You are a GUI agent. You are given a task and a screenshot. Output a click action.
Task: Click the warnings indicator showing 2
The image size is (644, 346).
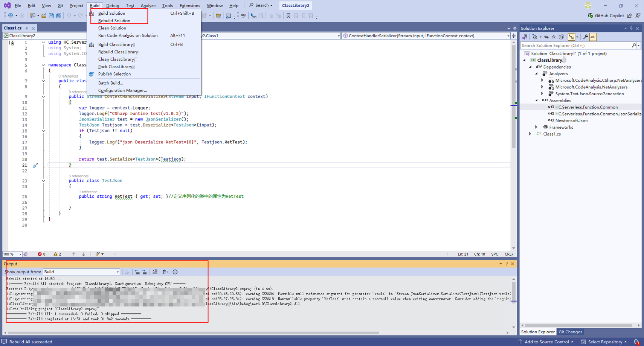click(57, 254)
